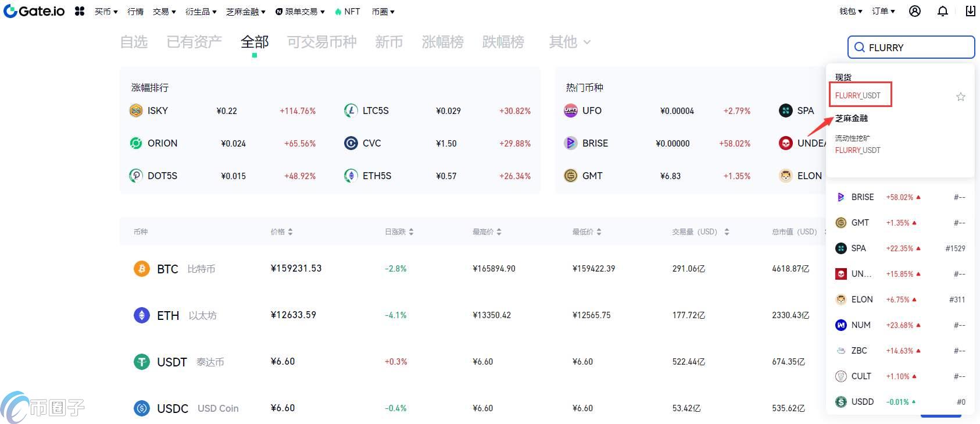
Task: Select the 全部 tab
Action: 255,42
